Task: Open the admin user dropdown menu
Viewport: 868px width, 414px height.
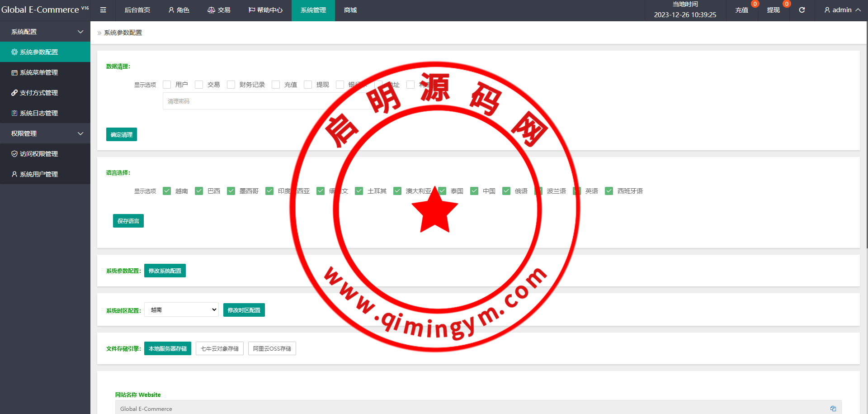Action: click(842, 10)
